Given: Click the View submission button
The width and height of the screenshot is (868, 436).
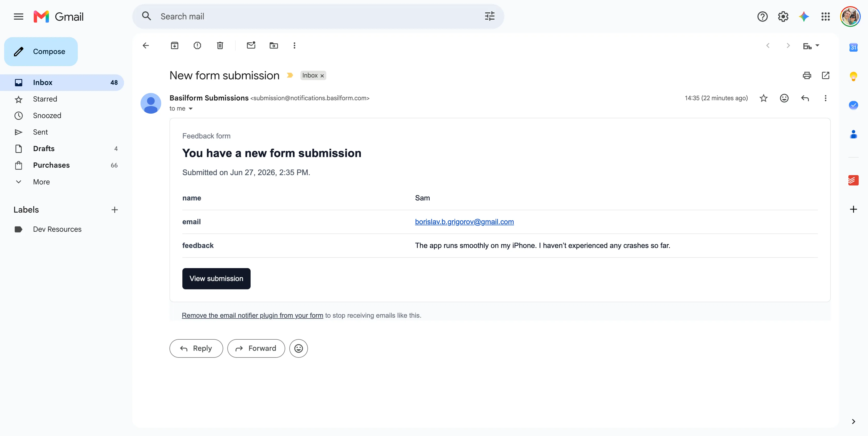Looking at the screenshot, I should coord(216,279).
